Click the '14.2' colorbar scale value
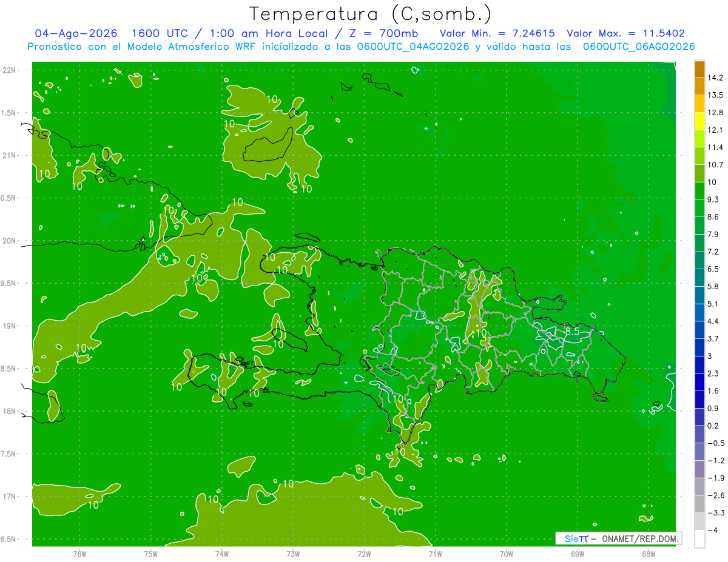This screenshot has width=728, height=562. 716,78
